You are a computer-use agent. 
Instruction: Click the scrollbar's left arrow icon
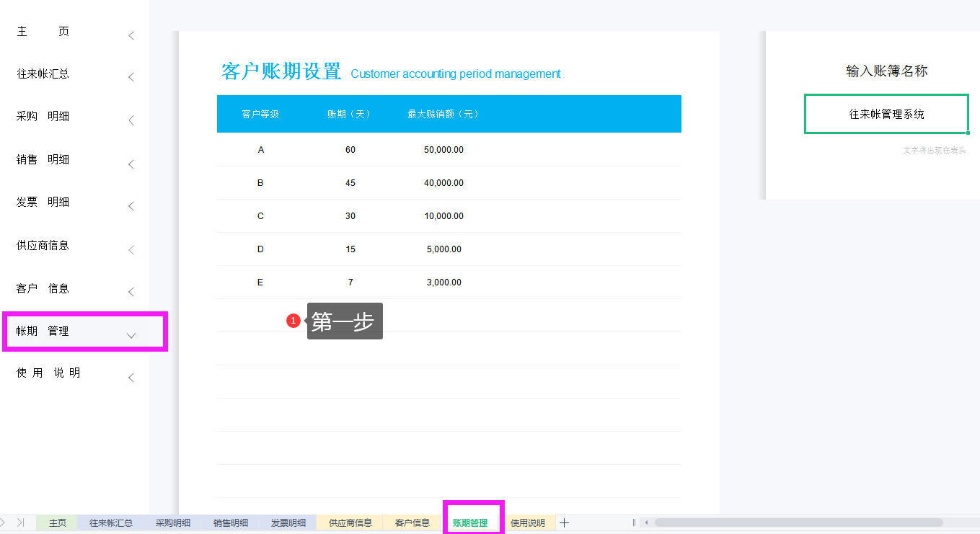(646, 522)
